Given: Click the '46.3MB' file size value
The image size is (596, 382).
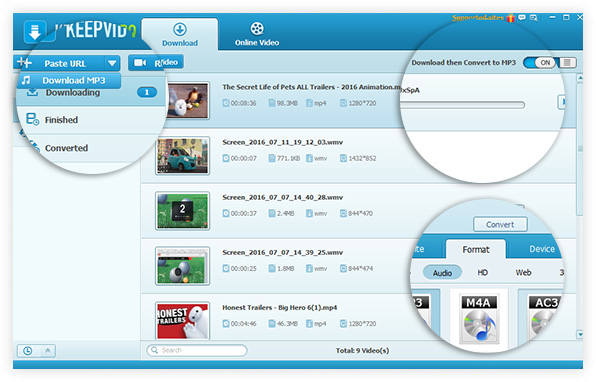Looking at the screenshot, I should [x=287, y=323].
